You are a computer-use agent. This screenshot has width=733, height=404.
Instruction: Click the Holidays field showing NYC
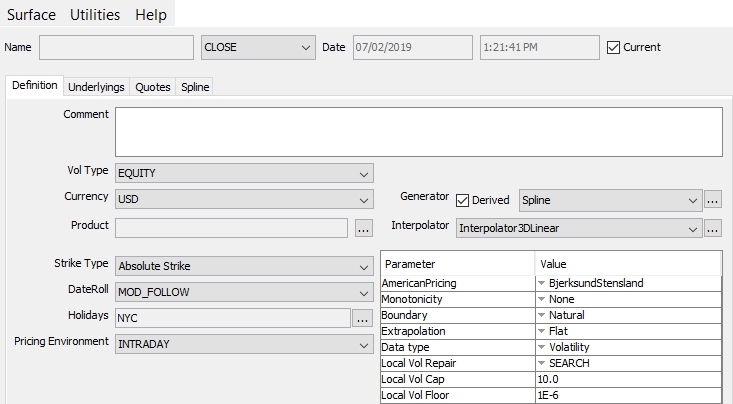[233, 318]
